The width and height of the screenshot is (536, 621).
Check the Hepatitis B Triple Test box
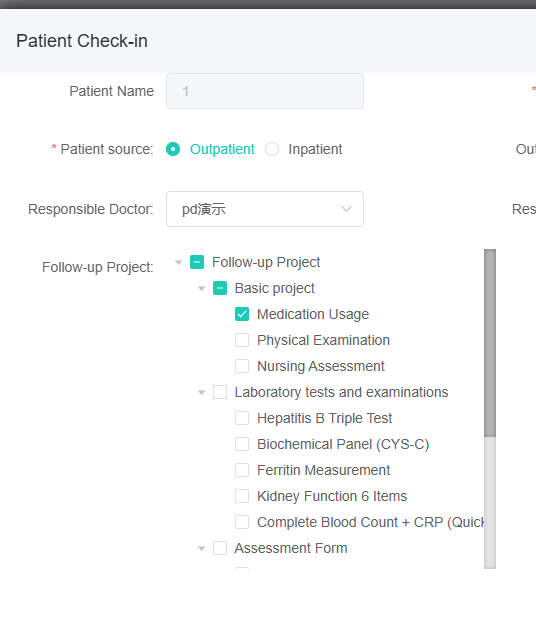[242, 418]
